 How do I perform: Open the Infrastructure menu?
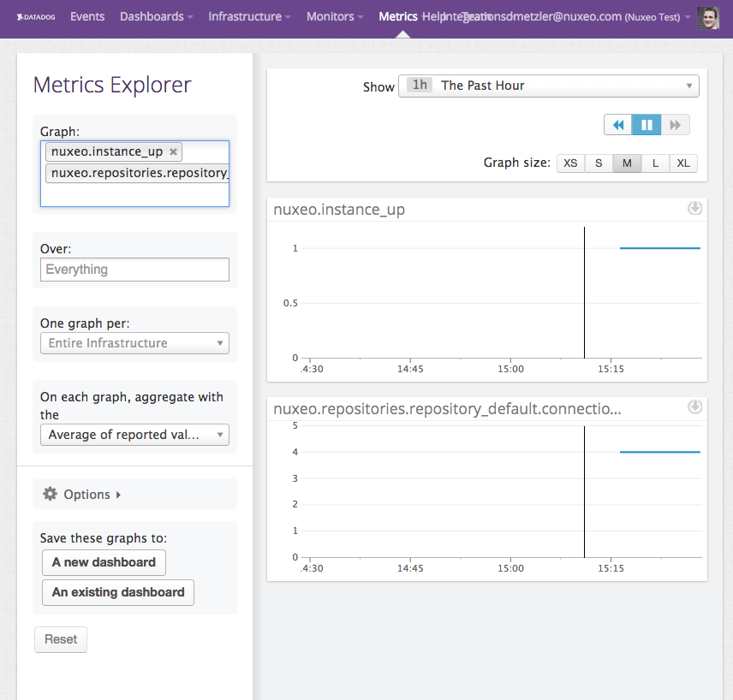[249, 16]
